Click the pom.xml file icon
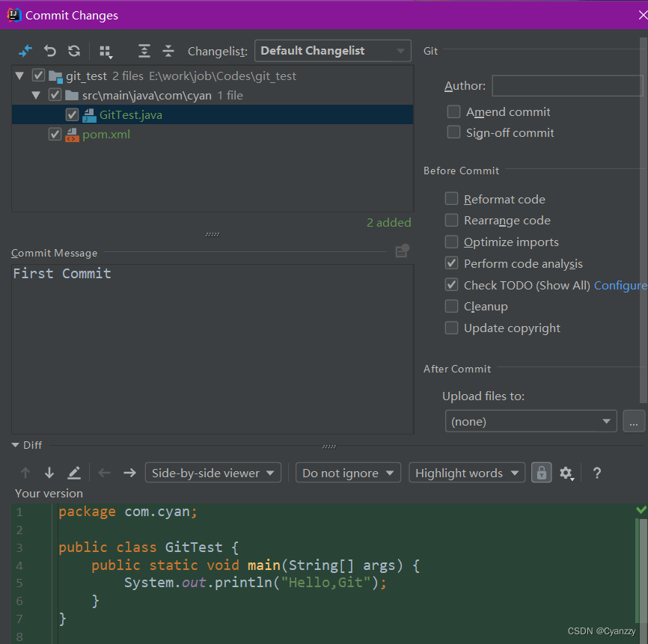Screen dimensions: 648x644 coord(72,135)
